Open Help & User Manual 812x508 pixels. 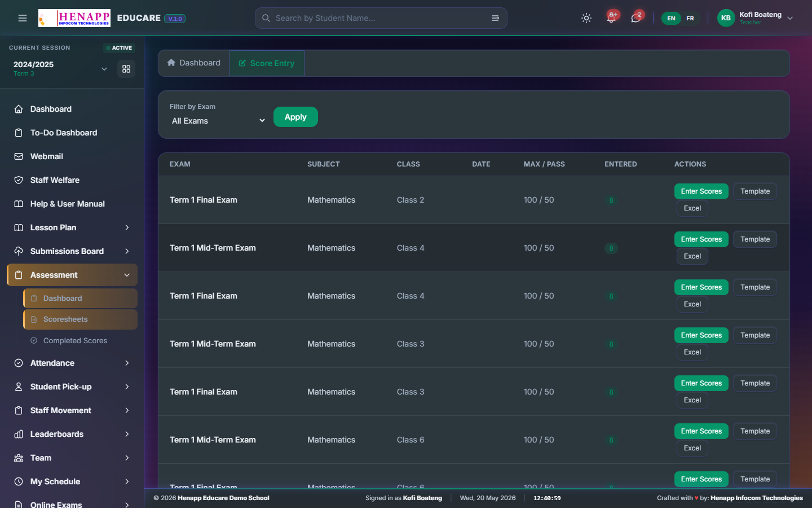(x=72, y=204)
